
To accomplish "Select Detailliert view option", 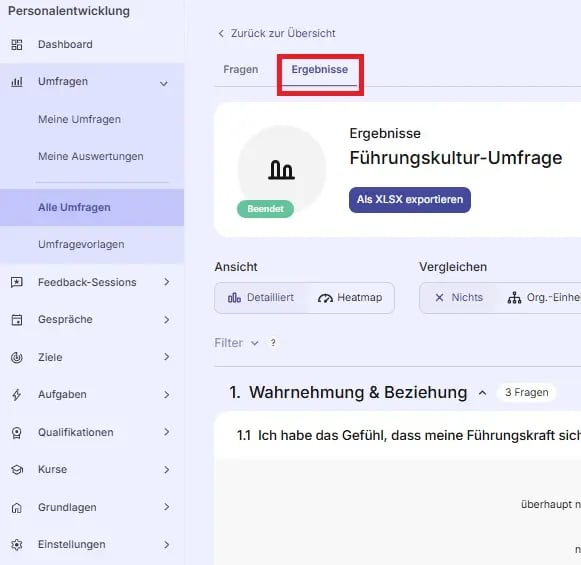I will 260,298.
